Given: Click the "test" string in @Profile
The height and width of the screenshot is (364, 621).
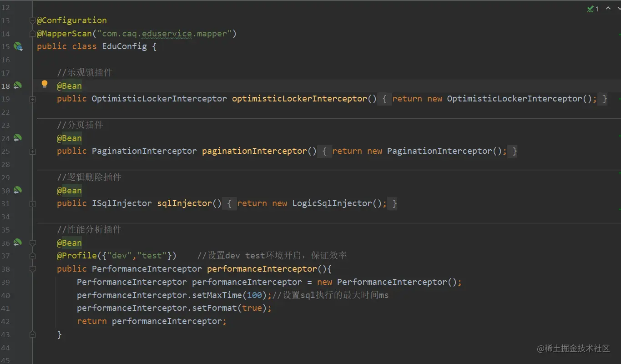Looking at the screenshot, I should [151, 256].
